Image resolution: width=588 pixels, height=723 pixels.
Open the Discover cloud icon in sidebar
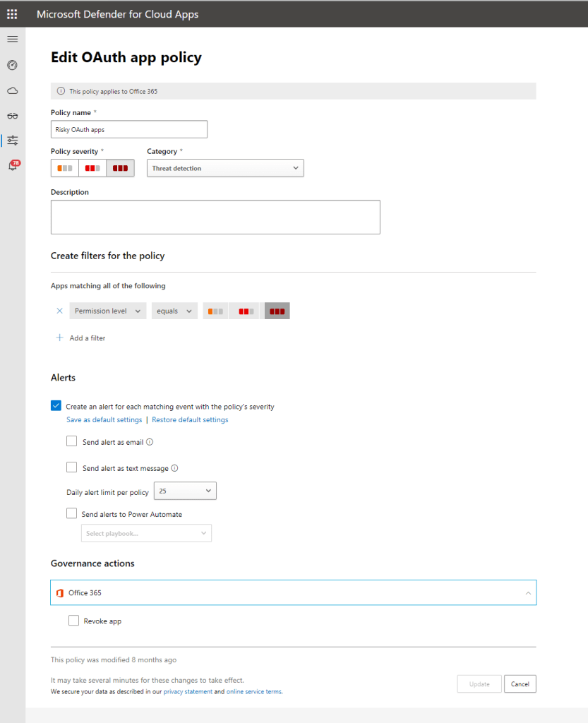coord(12,90)
